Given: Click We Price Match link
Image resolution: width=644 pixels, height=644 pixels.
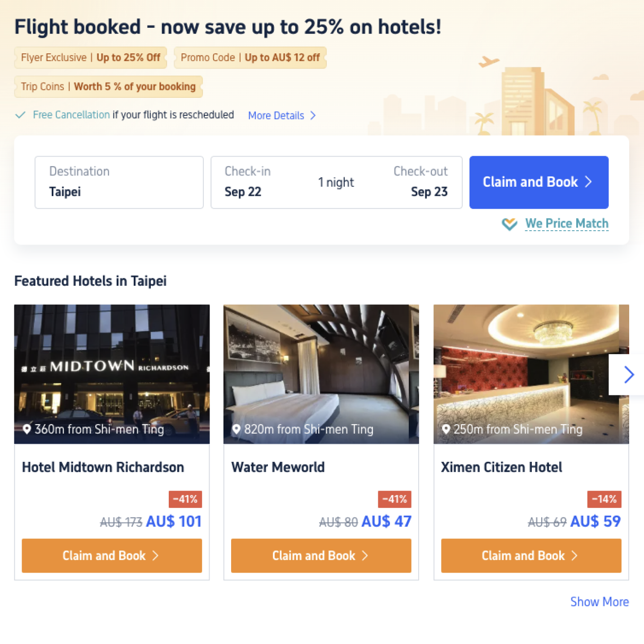Looking at the screenshot, I should (567, 223).
